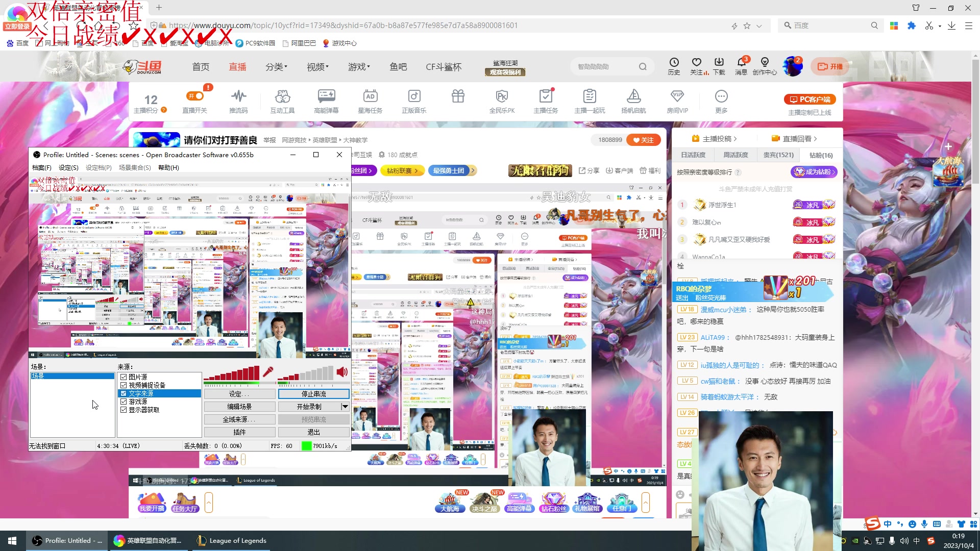The width and height of the screenshot is (980, 551).
Task: Switch to 钻粉(16) tab
Action: tap(821, 155)
